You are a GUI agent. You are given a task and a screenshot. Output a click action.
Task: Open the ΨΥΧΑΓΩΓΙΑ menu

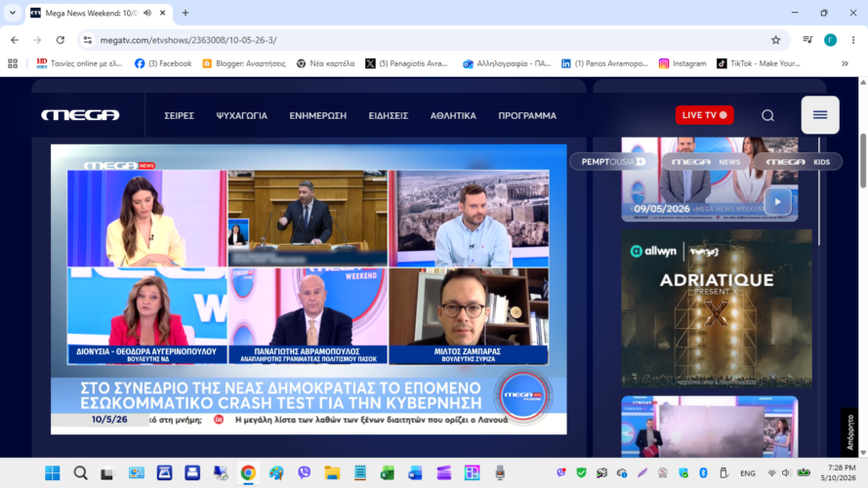242,115
